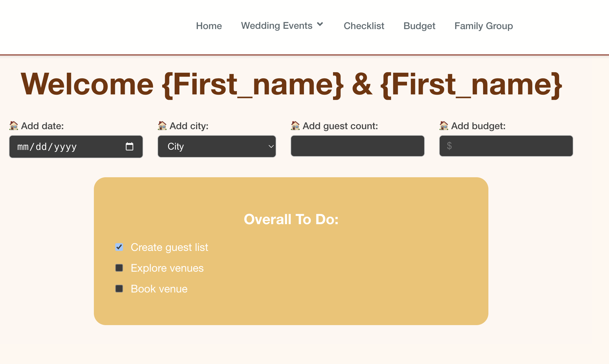This screenshot has width=609, height=364.
Task: Click house icon beside Add city
Action: click(162, 126)
